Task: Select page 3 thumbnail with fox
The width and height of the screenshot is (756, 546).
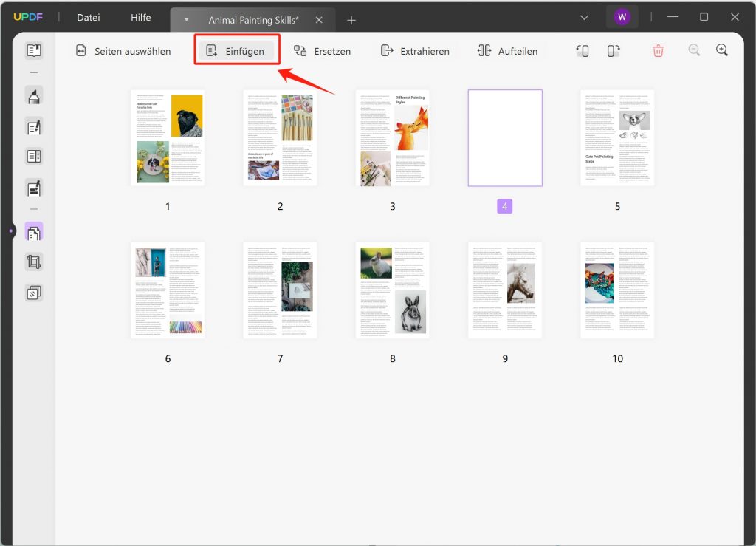Action: [x=393, y=138]
